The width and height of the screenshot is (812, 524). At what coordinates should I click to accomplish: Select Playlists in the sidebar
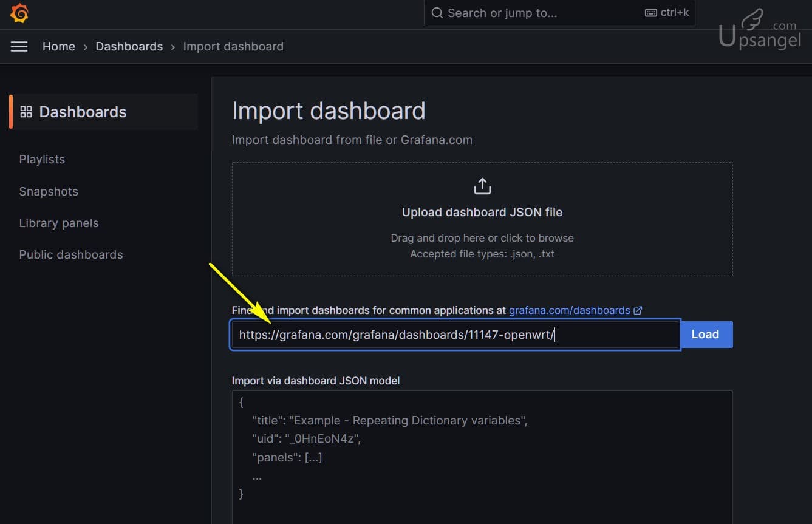point(42,159)
